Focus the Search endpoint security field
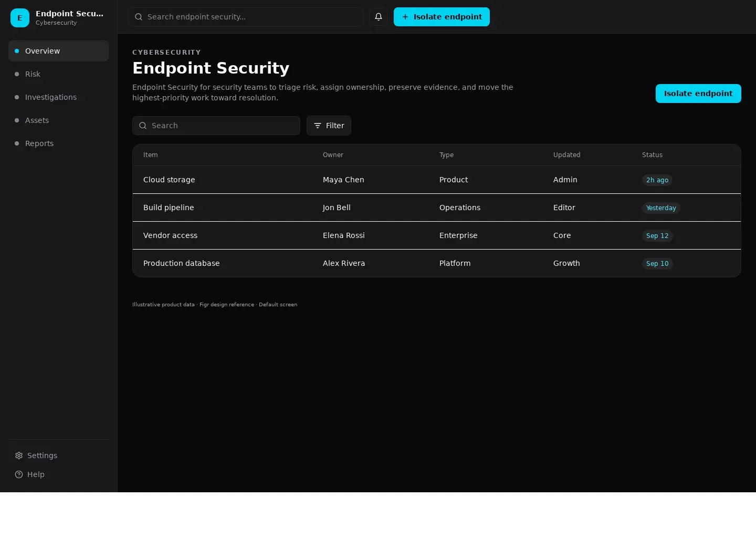This screenshot has height=538, width=756. point(246,17)
